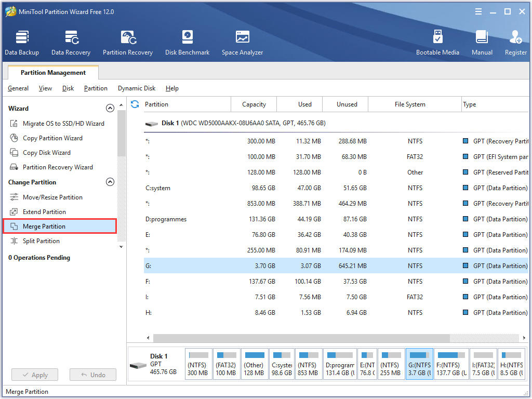Sort by the Unused column header
Viewport: 532px width, 399px height.
[x=347, y=104]
